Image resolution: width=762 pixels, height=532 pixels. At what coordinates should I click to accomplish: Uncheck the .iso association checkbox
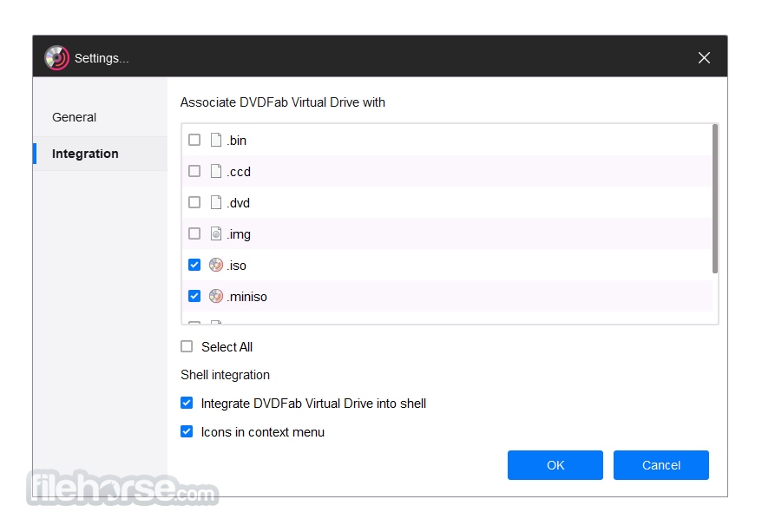[x=194, y=265]
